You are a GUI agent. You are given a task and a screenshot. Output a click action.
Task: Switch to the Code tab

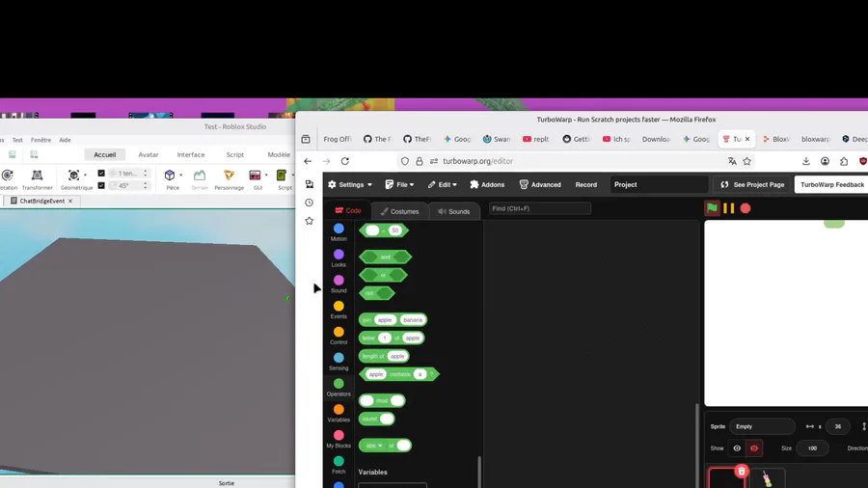(348, 211)
